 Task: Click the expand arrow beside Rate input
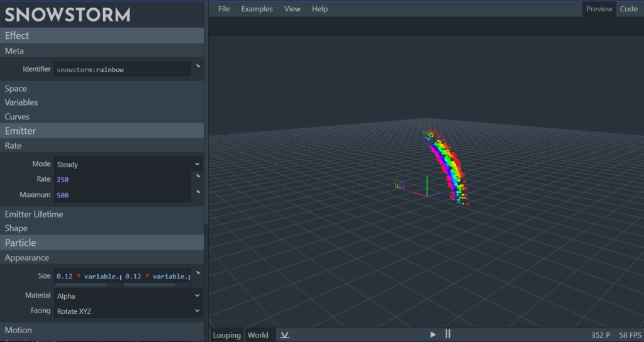click(x=198, y=177)
